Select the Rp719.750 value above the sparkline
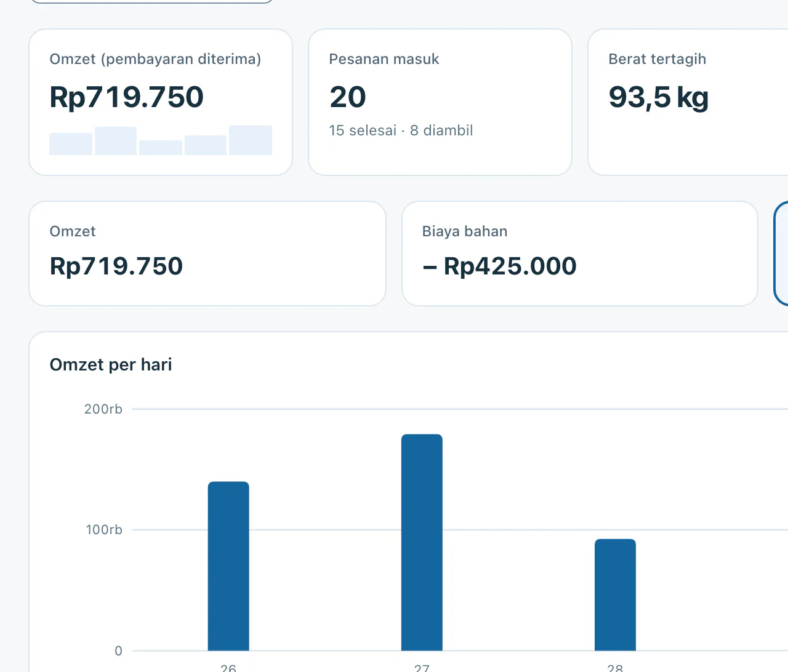The height and width of the screenshot is (672, 788). 126,97
